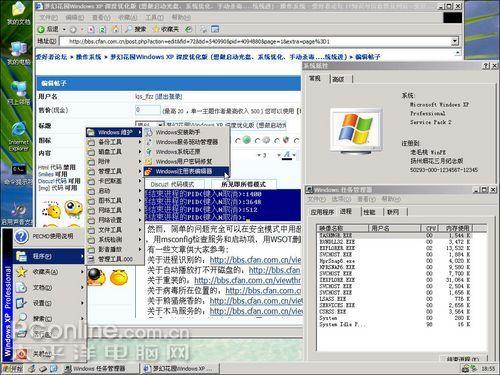Switch to 应用程序 tab in Task Manager
This screenshot has height=375, width=500.
tap(322, 212)
